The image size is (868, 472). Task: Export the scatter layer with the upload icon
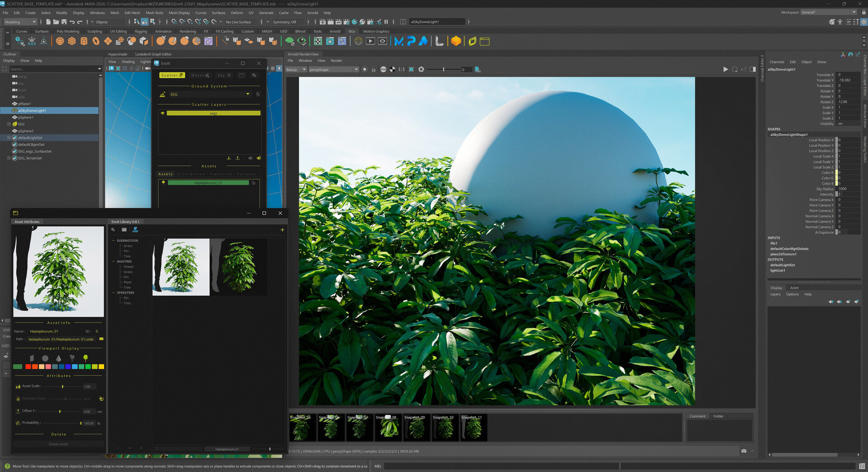[237, 158]
